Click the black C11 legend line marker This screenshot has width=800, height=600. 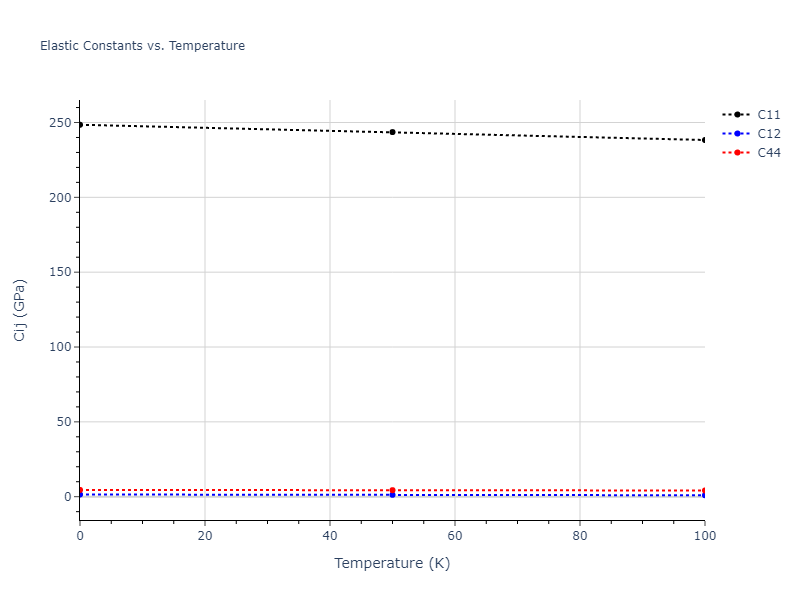coord(737,115)
